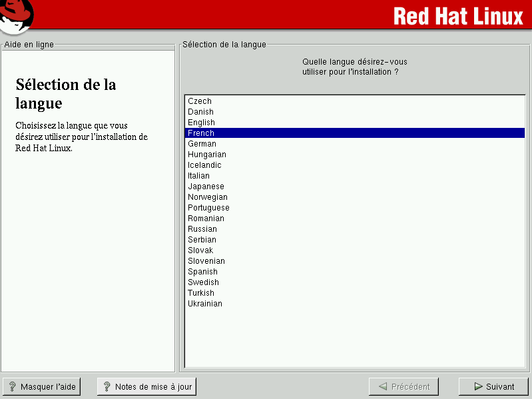Select Italian in the language list
This screenshot has height=399, width=532.
[x=198, y=176]
